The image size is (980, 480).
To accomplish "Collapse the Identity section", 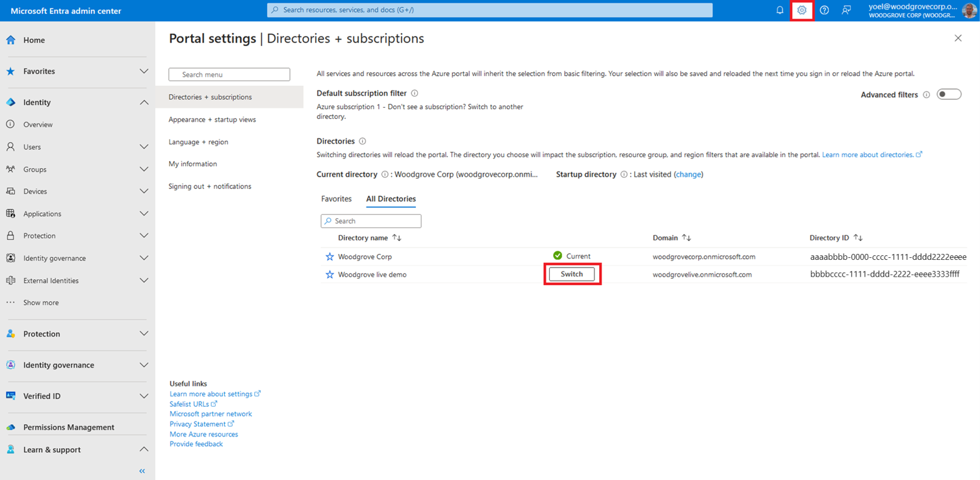I will click(144, 103).
